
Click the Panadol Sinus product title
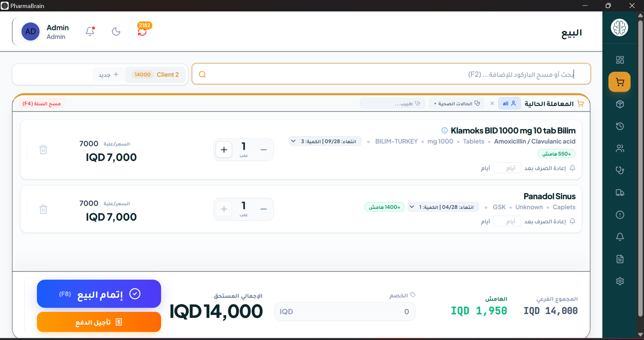(550, 196)
